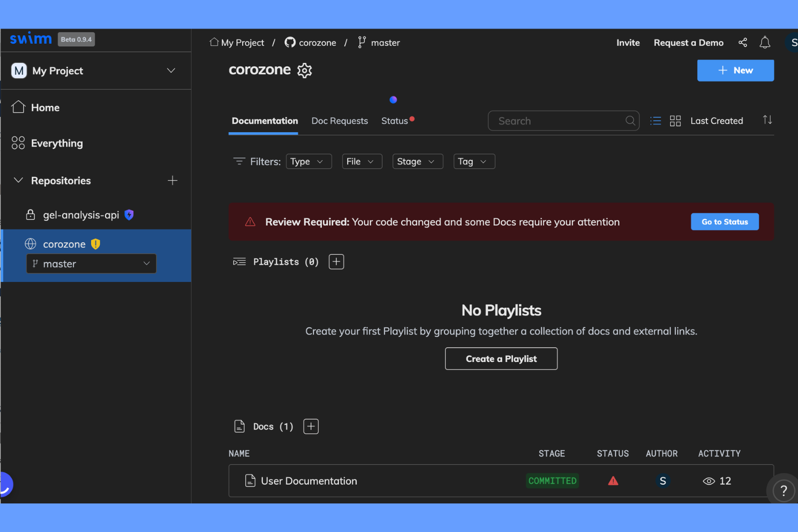
Task: Open the master branch selector
Action: (91, 264)
